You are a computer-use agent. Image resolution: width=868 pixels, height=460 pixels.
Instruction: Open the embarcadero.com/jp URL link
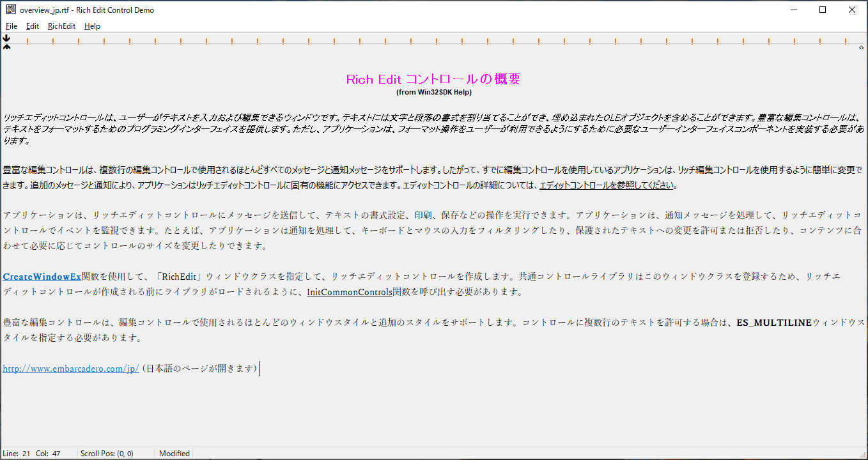tap(71, 369)
